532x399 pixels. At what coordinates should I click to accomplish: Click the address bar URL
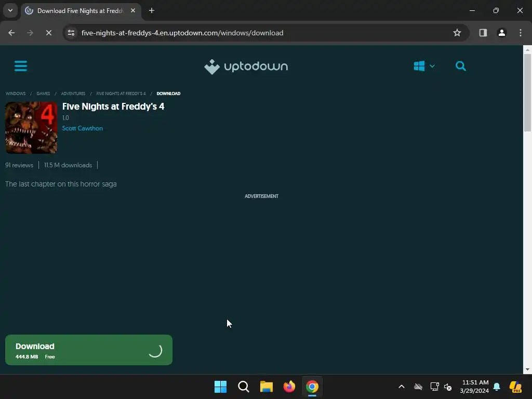click(182, 33)
